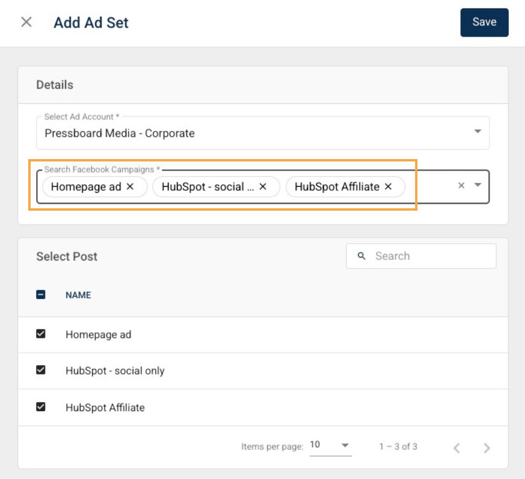Open the Items per page dropdown

pyautogui.click(x=330, y=446)
